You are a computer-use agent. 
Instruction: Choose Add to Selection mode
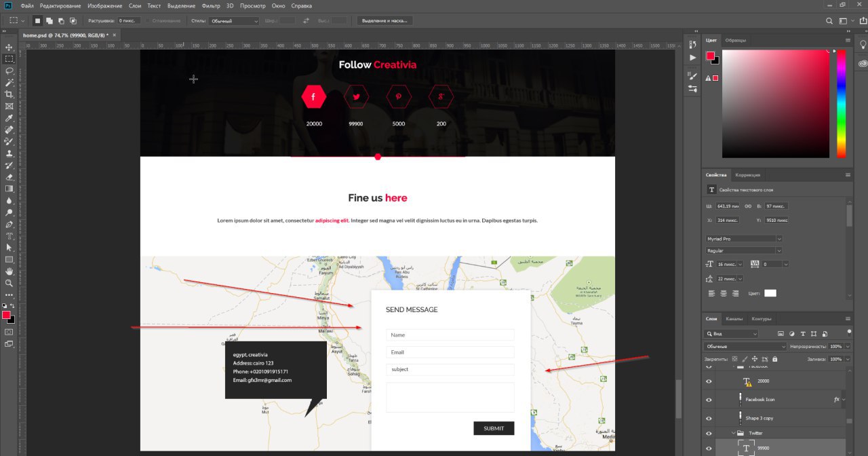coord(50,21)
